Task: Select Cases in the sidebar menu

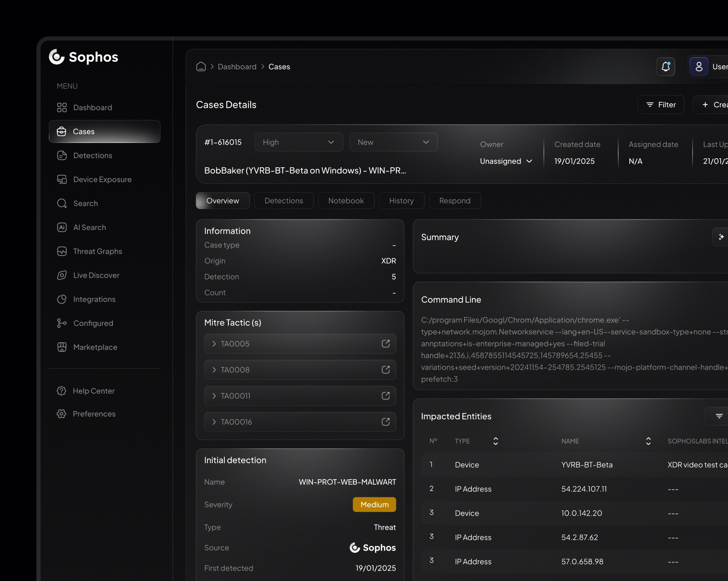Action: click(105, 131)
